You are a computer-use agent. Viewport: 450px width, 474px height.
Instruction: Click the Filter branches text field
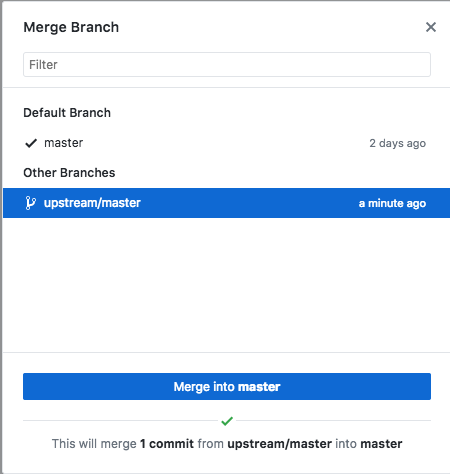(x=227, y=64)
